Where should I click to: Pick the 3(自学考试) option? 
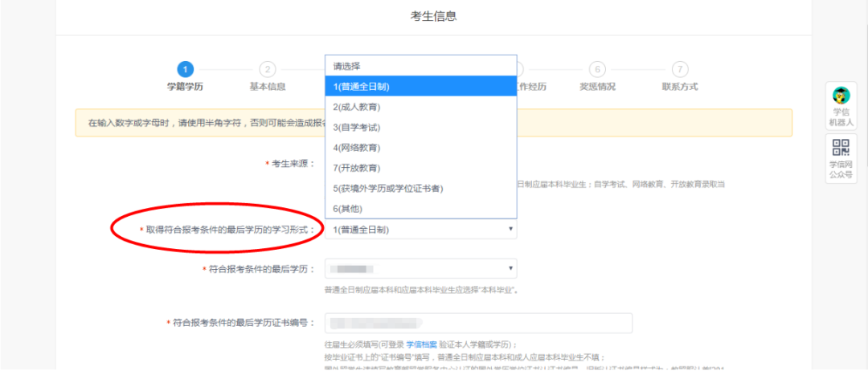[x=420, y=127]
